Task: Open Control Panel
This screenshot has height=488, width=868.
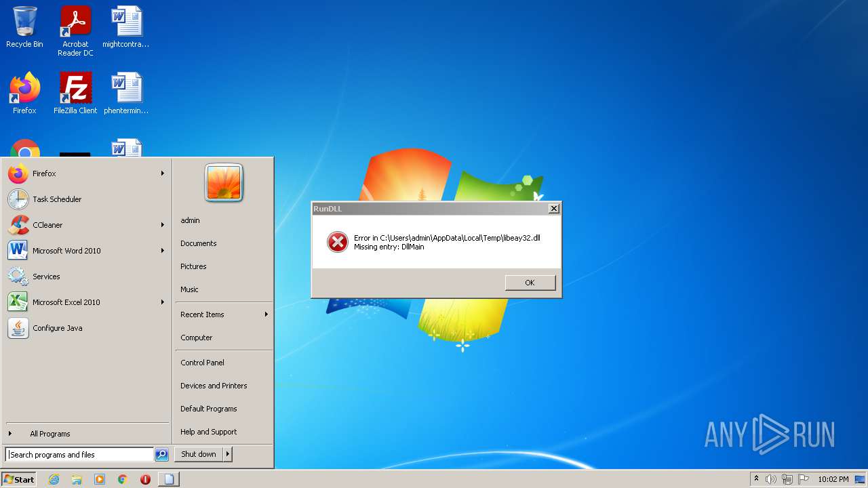Action: 202,363
